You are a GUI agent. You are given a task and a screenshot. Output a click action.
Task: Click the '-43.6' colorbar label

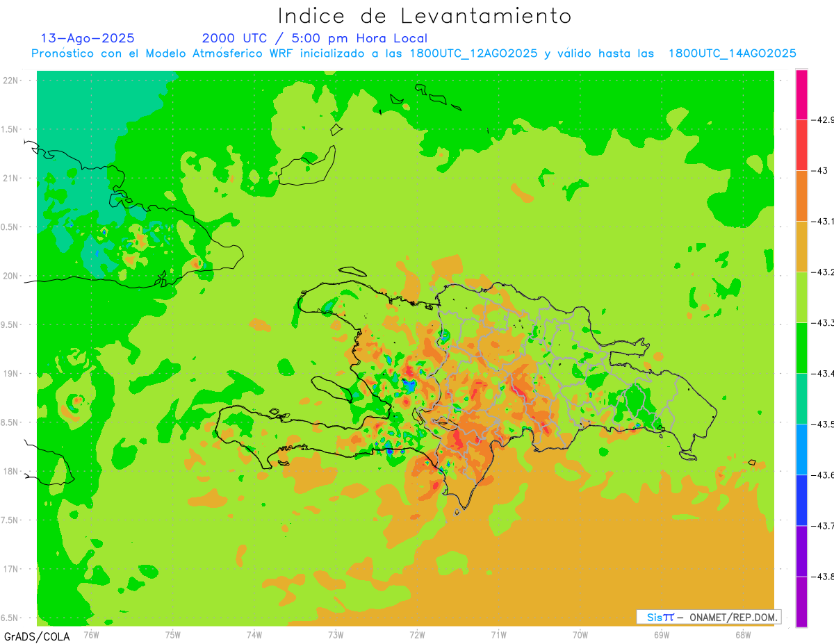coord(824,474)
